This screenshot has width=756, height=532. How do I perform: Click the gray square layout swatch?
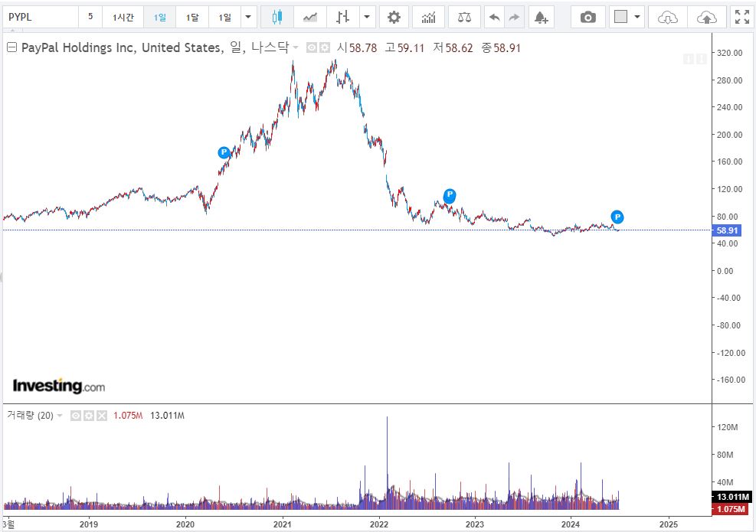click(x=621, y=17)
